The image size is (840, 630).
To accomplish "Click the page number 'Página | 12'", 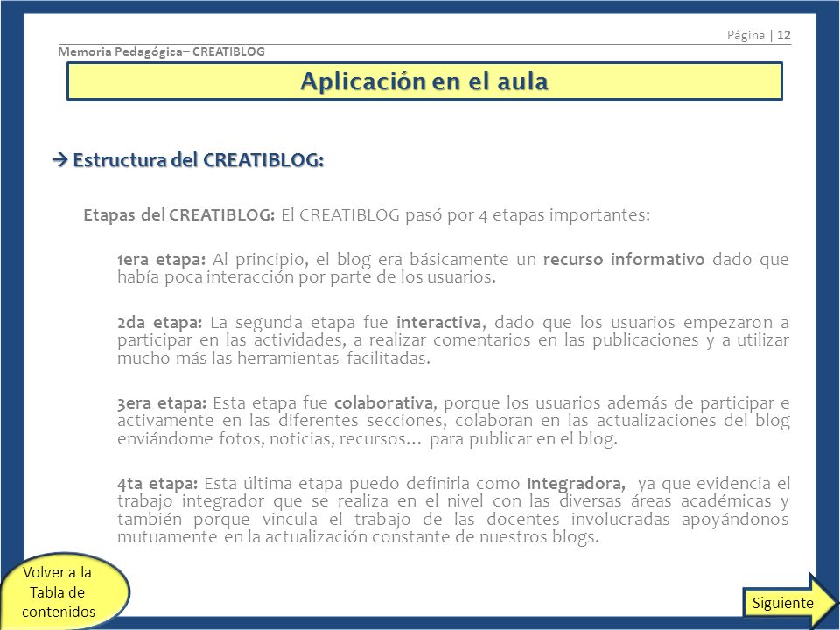I will 759,35.
